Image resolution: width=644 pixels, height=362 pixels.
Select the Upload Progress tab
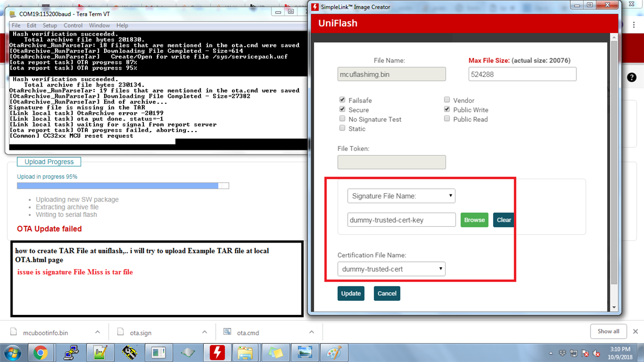click(x=49, y=162)
